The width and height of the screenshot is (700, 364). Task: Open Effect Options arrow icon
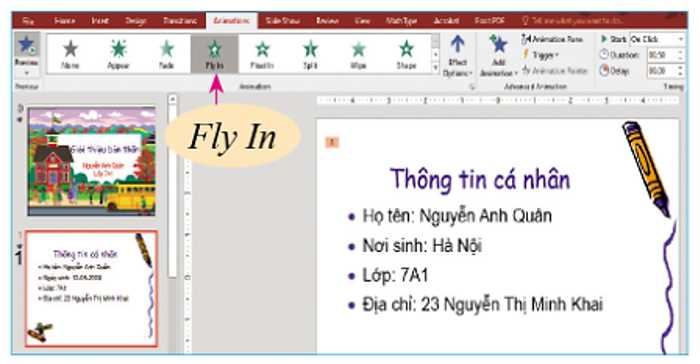(x=458, y=45)
